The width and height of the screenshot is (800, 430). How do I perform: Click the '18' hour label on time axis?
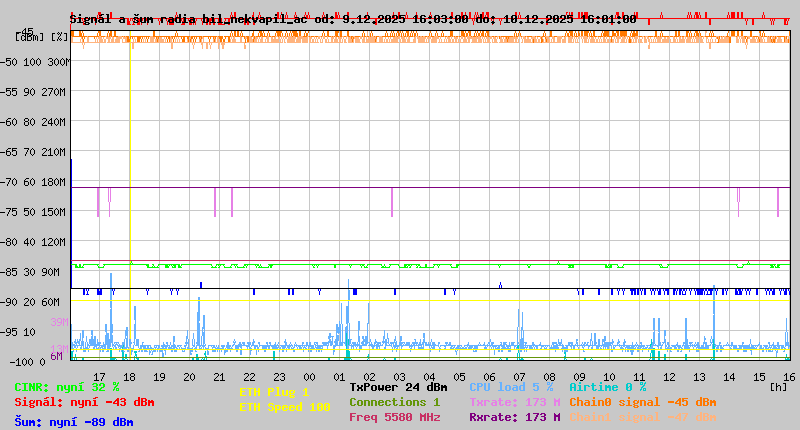point(130,377)
